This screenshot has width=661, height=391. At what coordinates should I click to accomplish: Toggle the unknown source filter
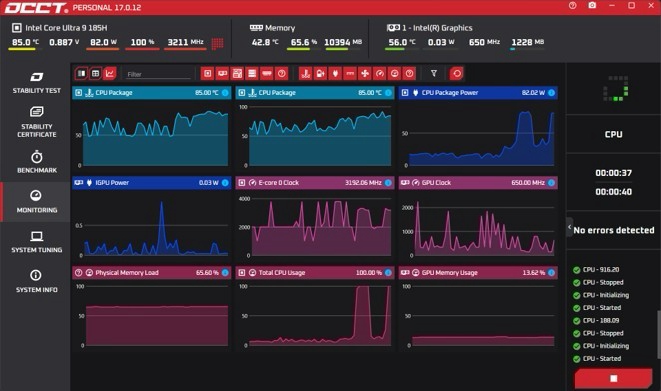coord(282,74)
